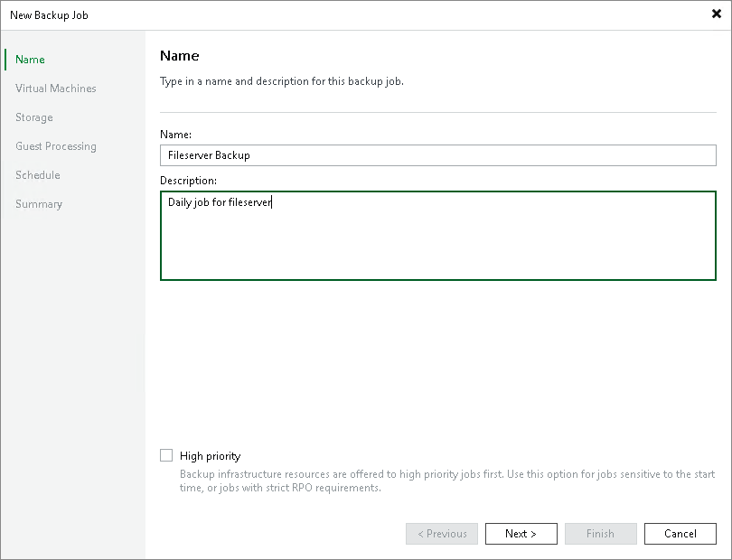This screenshot has width=732, height=560.
Task: Select the Guest Processing step
Action: [55, 145]
